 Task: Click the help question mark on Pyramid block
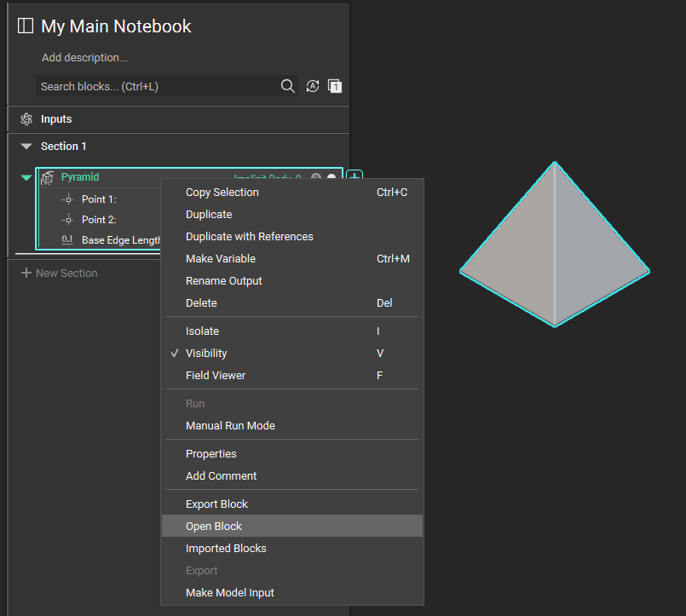pyautogui.click(x=316, y=176)
